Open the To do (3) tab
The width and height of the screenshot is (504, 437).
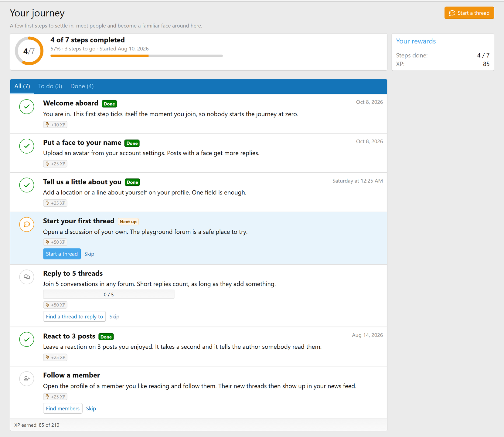50,86
